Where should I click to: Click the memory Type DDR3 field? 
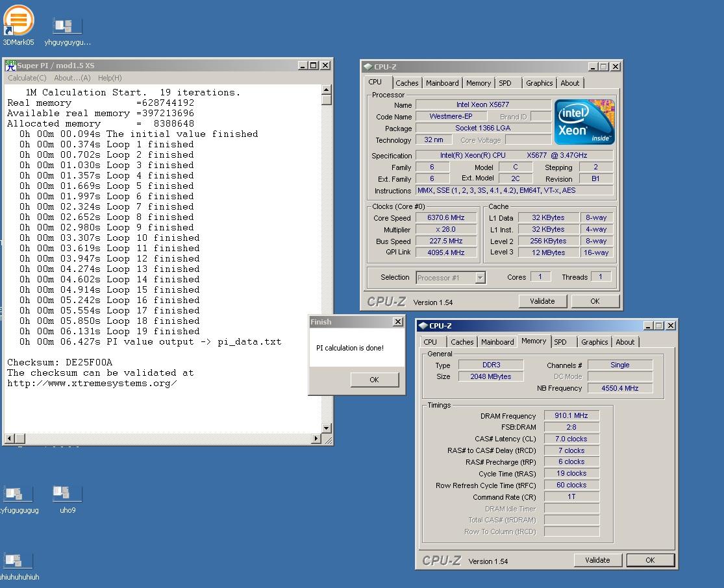click(491, 365)
